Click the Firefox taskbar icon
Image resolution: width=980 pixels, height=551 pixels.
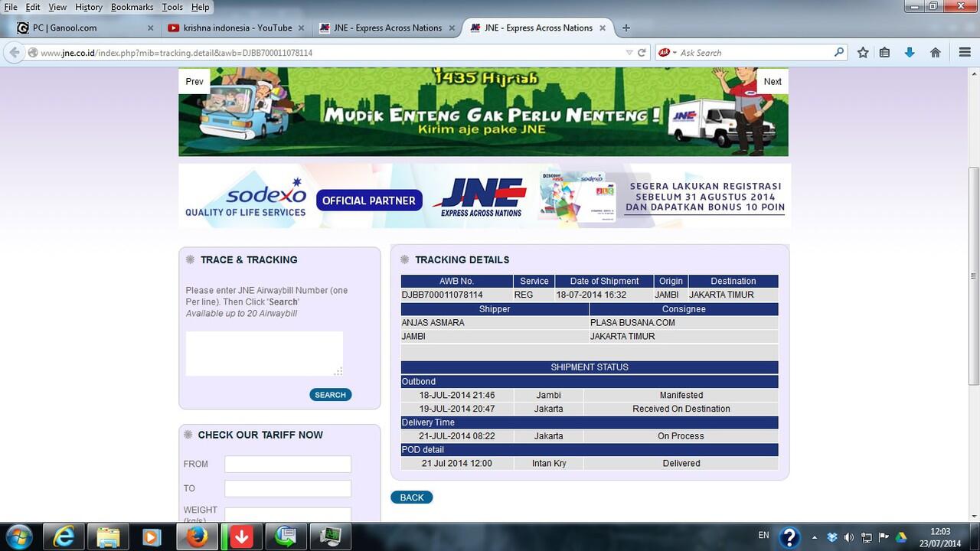coord(197,536)
